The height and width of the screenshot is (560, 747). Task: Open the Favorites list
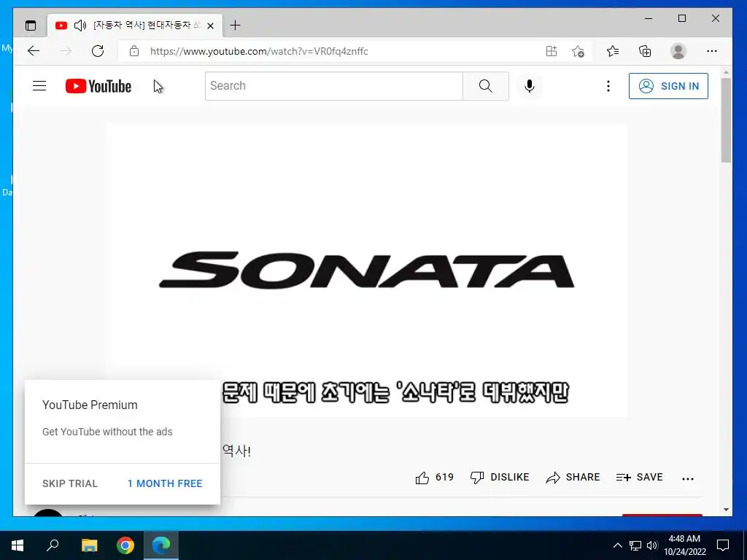(613, 51)
